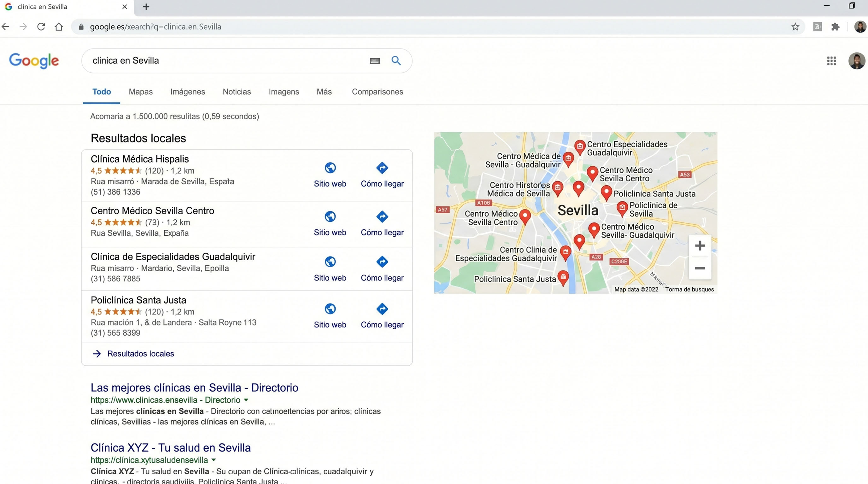The height and width of the screenshot is (484, 868).
Task: Reload the page with refresh icon
Action: (41, 26)
